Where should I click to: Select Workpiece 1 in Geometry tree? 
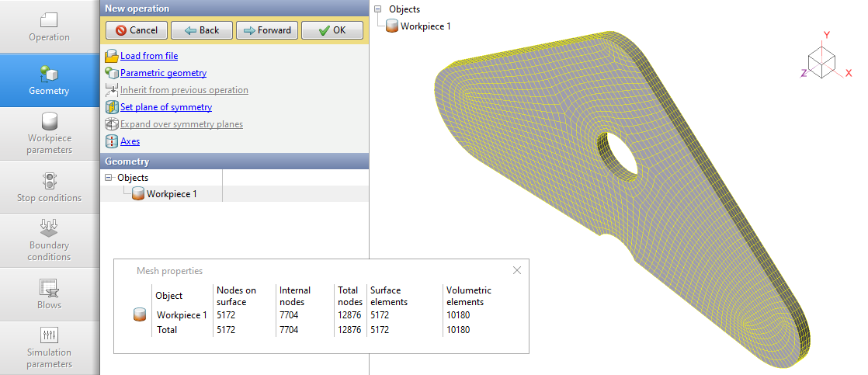172,194
